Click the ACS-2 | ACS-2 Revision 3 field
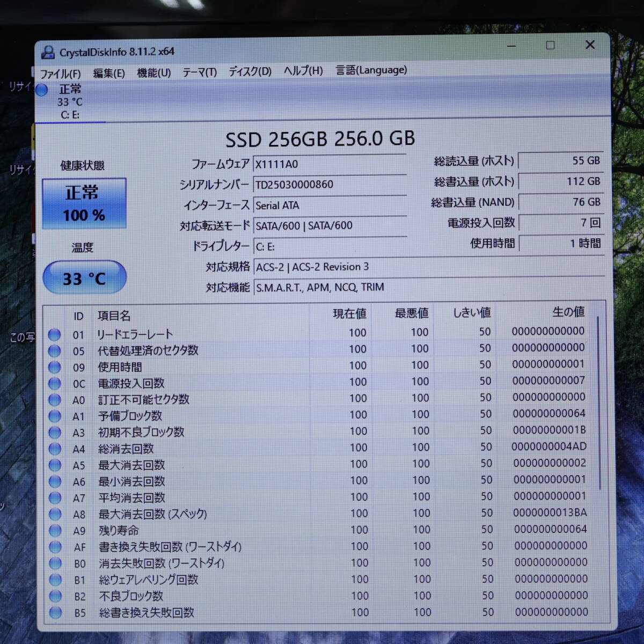Viewport: 644px width, 644px height. coord(429,267)
